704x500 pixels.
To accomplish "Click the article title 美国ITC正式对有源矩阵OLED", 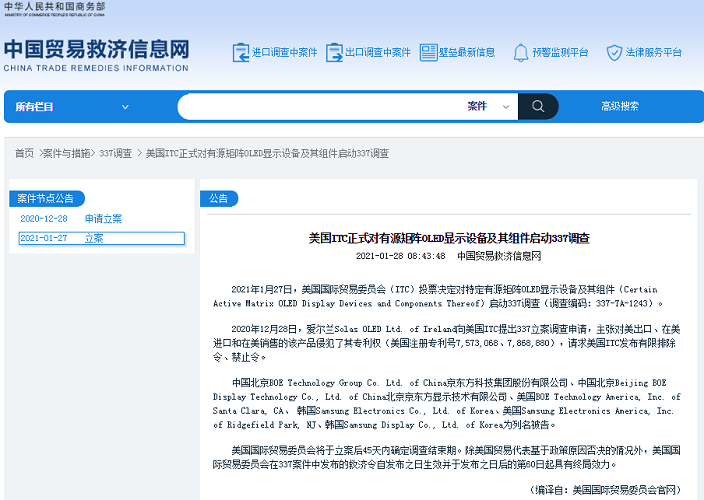I will (449, 238).
